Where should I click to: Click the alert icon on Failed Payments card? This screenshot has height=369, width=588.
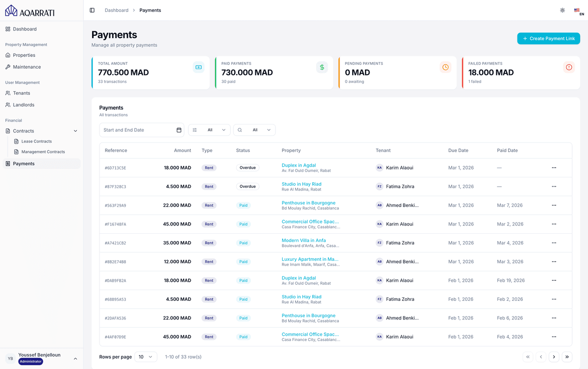(x=568, y=67)
